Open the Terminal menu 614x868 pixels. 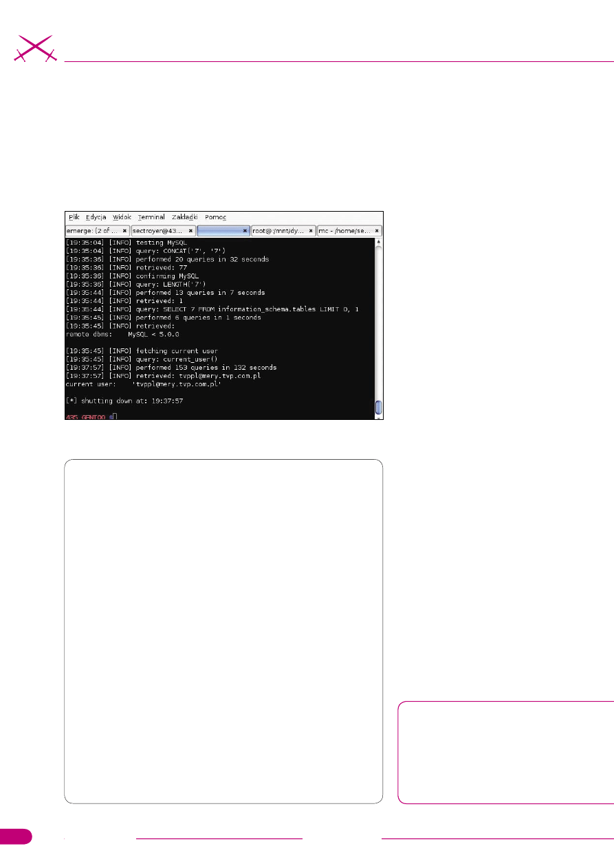151,217
